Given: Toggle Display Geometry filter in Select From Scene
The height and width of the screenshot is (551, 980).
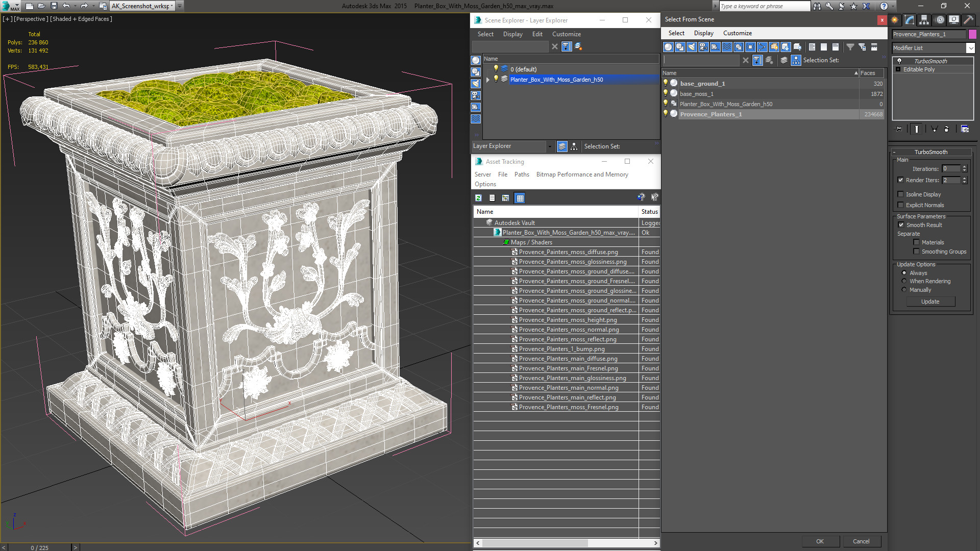Looking at the screenshot, I should coord(668,47).
